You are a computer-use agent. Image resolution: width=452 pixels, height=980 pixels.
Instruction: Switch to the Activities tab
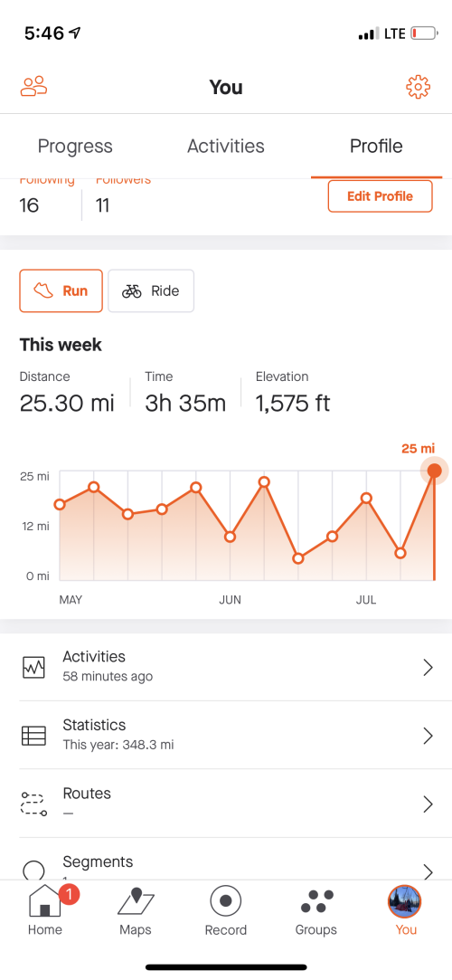point(226,147)
